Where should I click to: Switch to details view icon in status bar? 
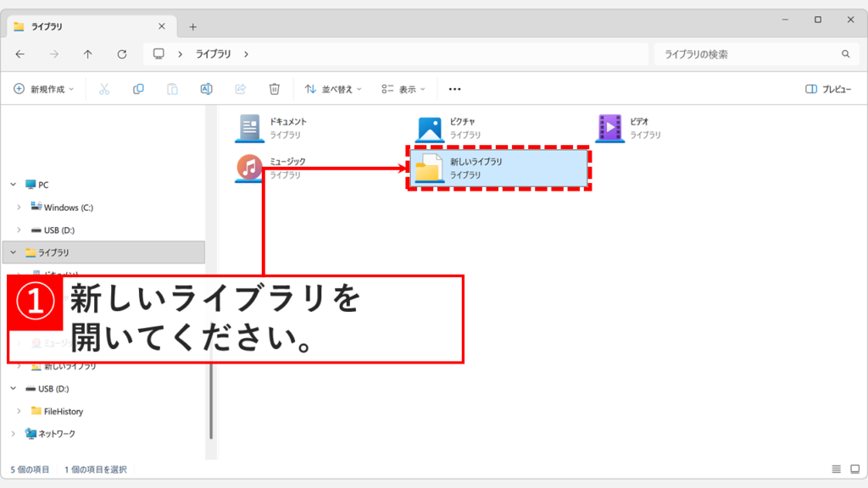(836, 469)
